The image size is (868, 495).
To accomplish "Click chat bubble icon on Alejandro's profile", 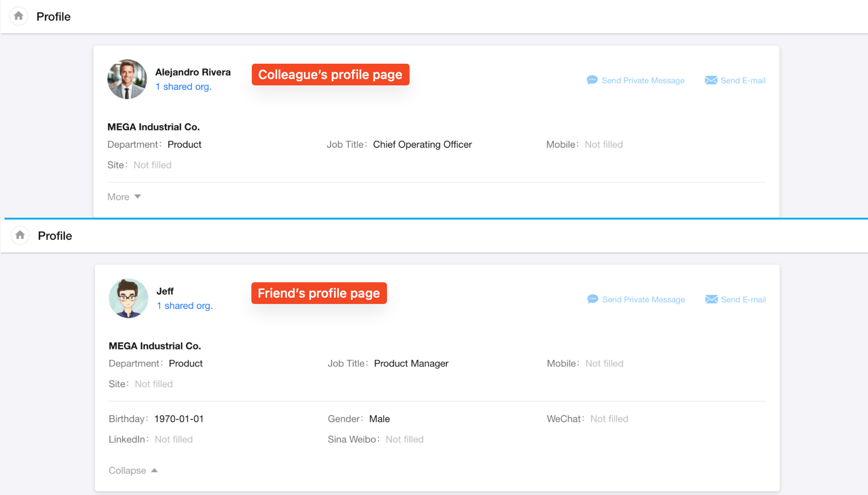I will click(x=592, y=80).
